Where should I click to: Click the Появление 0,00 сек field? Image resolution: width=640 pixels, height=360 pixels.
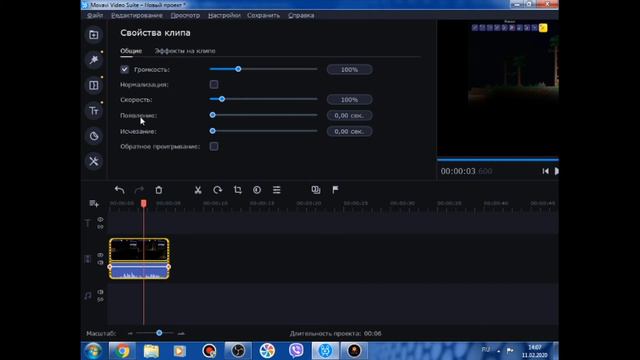click(x=349, y=116)
